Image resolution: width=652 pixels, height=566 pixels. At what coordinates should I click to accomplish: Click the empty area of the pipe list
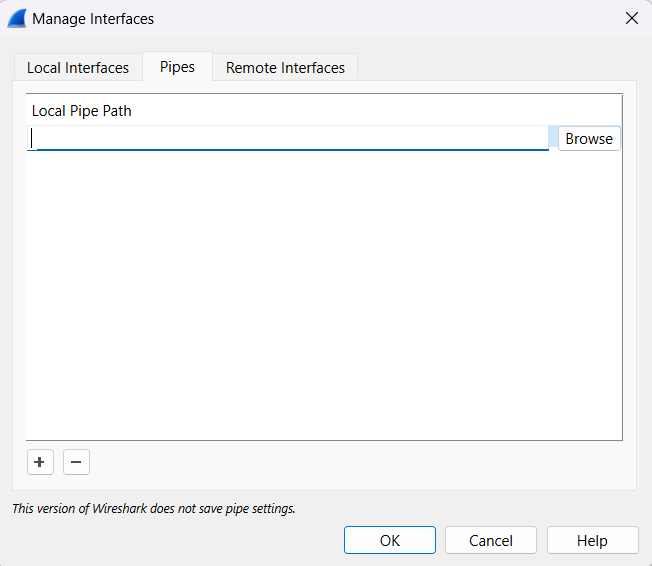click(x=324, y=300)
